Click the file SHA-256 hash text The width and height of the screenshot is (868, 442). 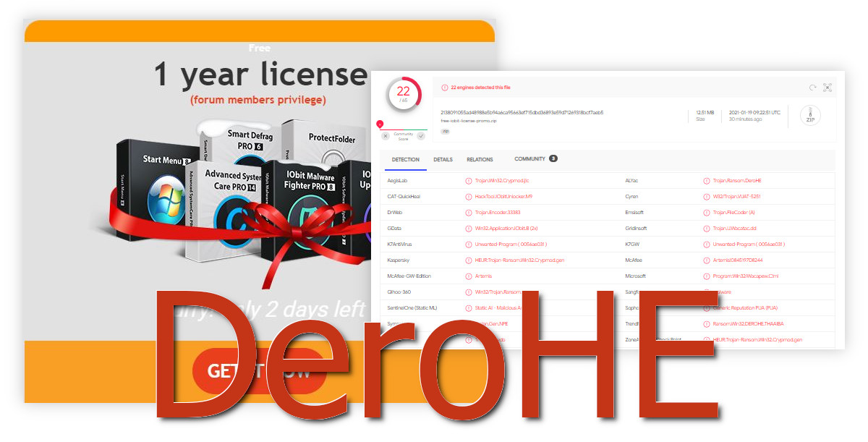point(522,112)
